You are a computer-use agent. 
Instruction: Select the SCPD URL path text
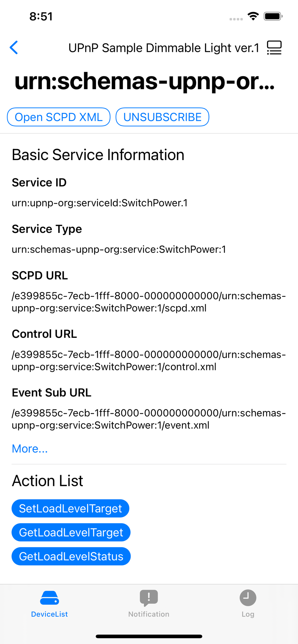(149, 302)
